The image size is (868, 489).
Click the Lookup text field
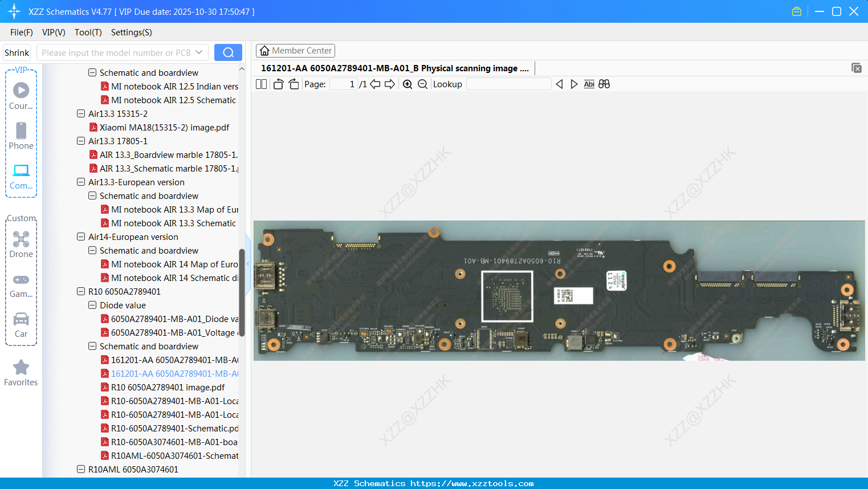coord(509,84)
